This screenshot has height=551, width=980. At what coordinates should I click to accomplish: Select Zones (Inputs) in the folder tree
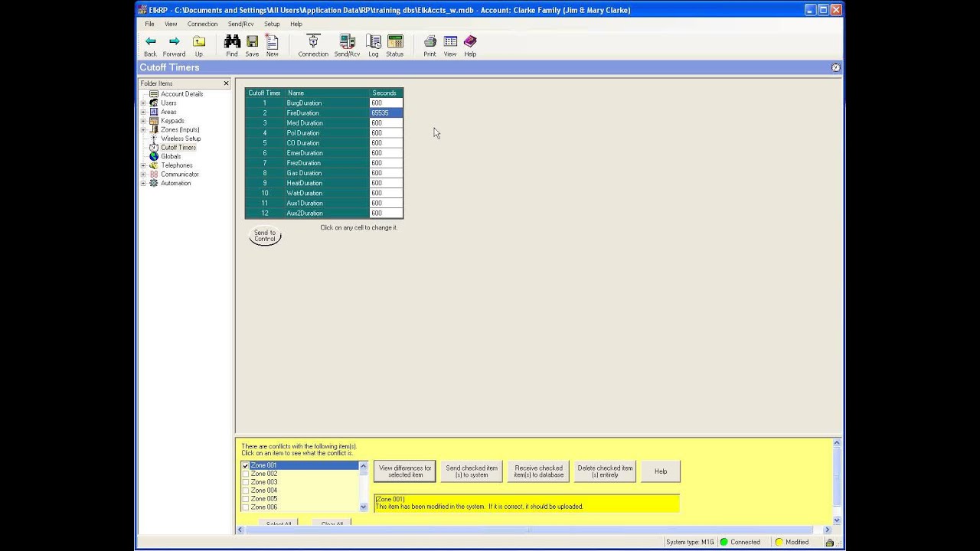pyautogui.click(x=180, y=129)
